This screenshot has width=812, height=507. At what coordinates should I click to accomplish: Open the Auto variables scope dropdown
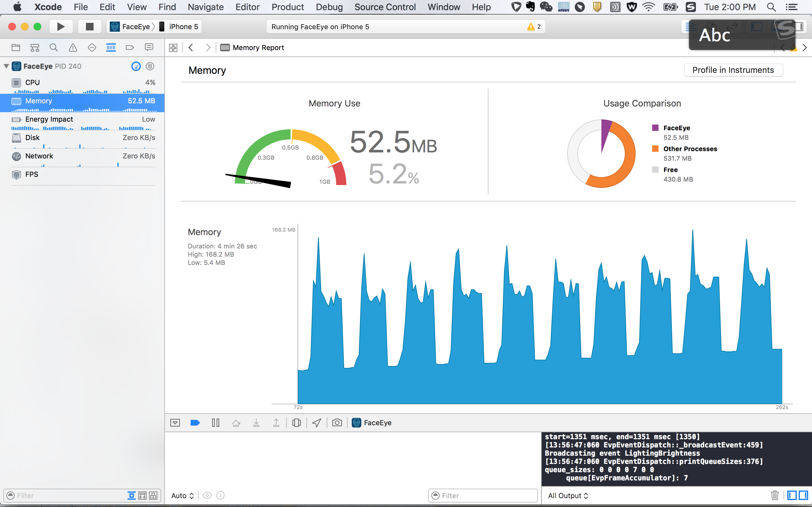(182, 495)
